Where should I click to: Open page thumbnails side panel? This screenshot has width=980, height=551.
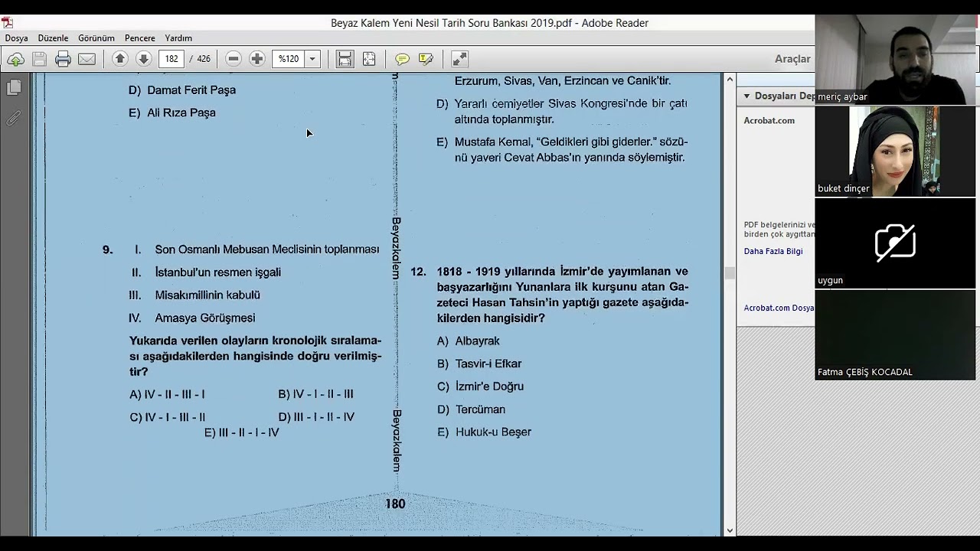pos(14,88)
